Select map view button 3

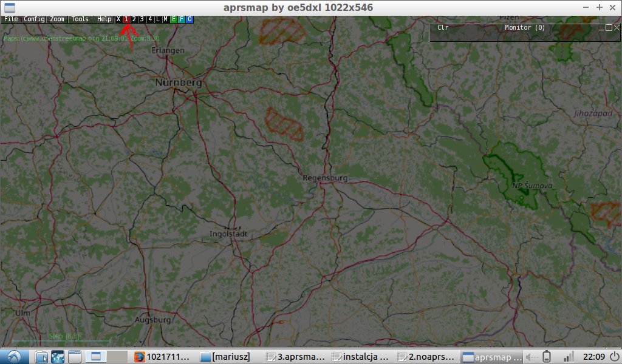tap(142, 19)
